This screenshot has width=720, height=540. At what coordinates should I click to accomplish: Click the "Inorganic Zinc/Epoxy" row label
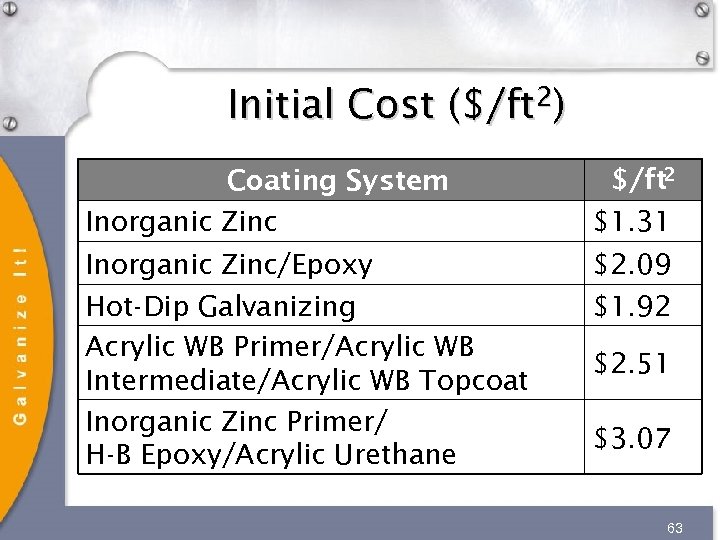pyautogui.click(x=229, y=265)
